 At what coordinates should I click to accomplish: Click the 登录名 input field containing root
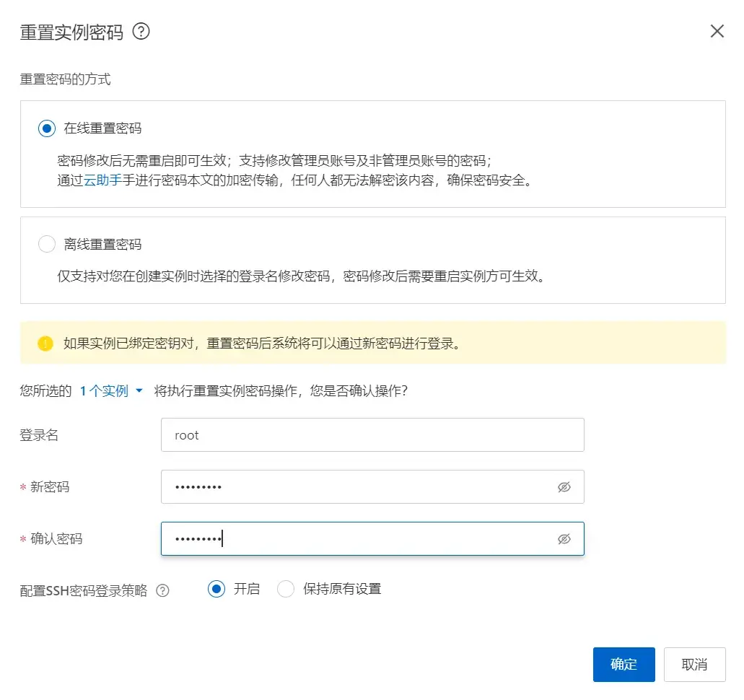372,434
